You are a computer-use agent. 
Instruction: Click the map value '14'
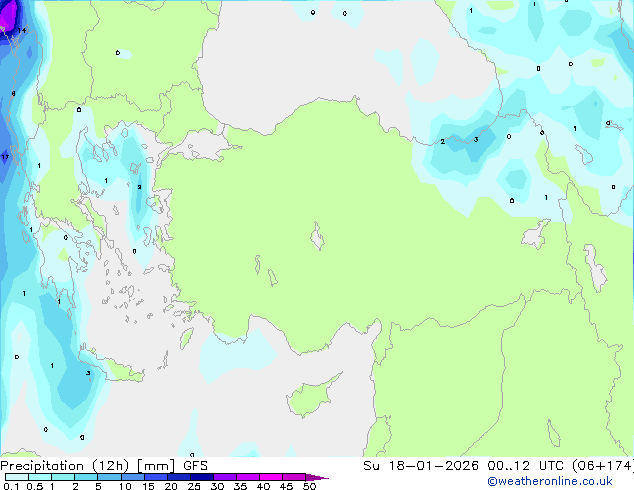pos(22,30)
